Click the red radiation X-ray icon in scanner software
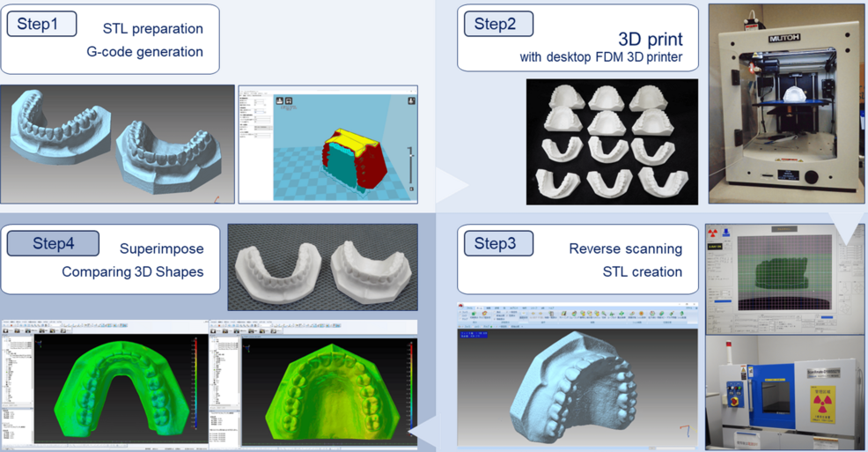This screenshot has height=452, width=868. (713, 233)
